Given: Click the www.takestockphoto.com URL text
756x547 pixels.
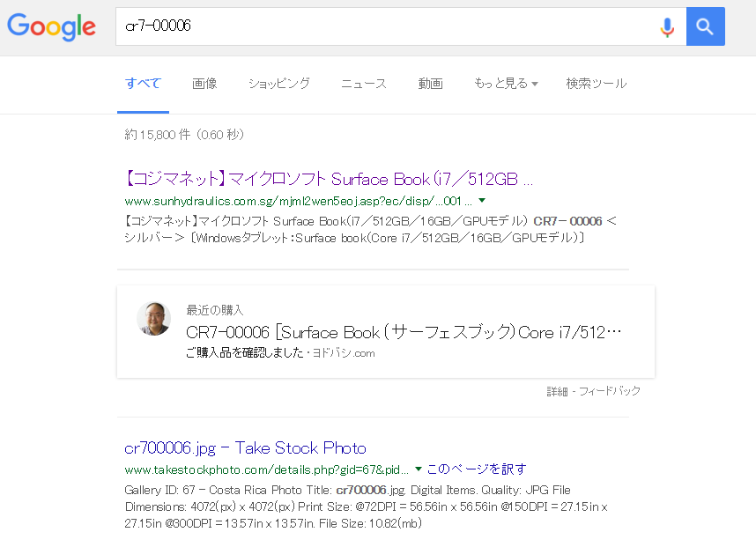Looking at the screenshot, I should point(266,469).
